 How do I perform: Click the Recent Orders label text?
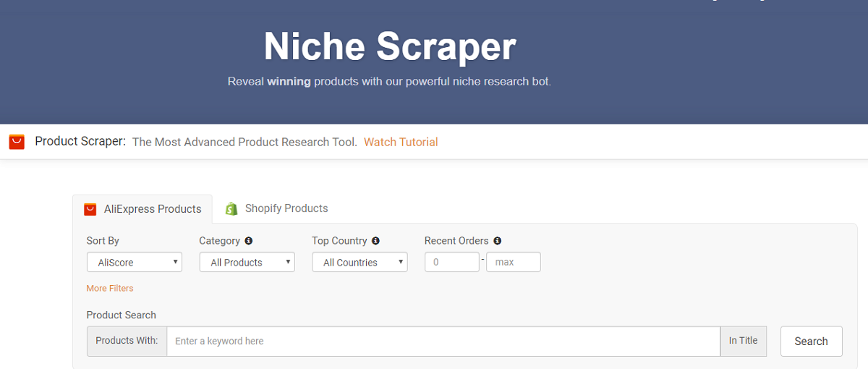(456, 241)
